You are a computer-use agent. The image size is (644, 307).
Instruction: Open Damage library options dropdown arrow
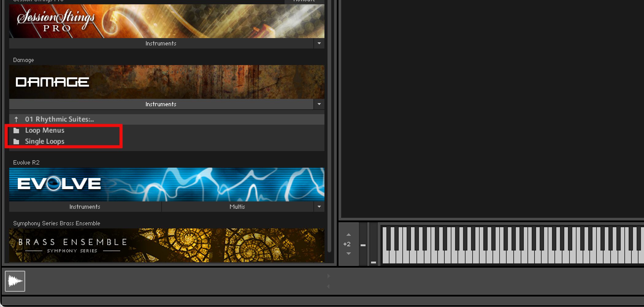pos(319,104)
